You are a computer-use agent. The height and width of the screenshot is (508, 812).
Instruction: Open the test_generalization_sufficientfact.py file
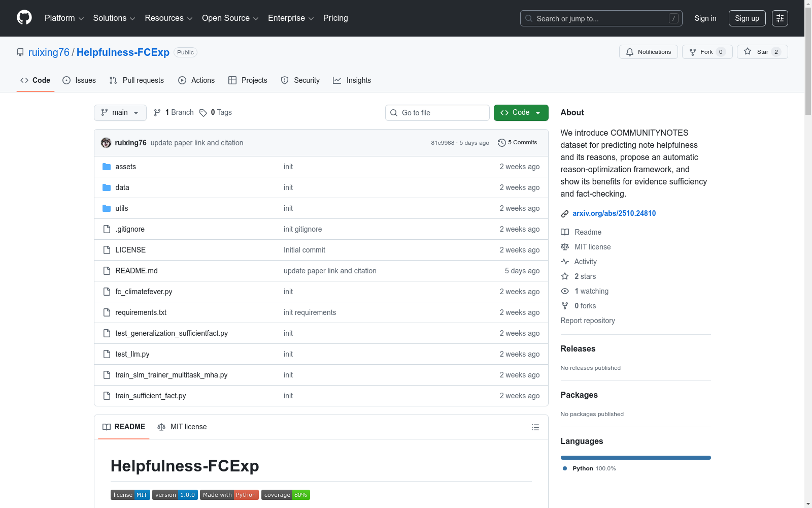coord(172,333)
